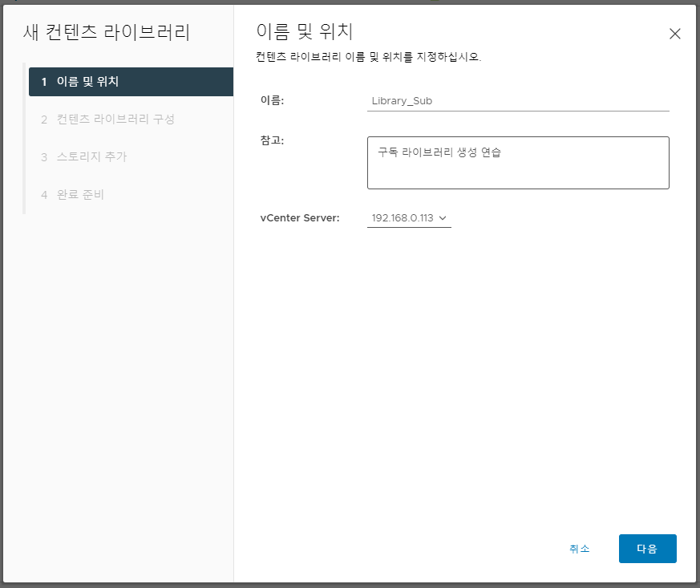Click the 이름: field label
The width and height of the screenshot is (700, 588).
click(x=273, y=100)
